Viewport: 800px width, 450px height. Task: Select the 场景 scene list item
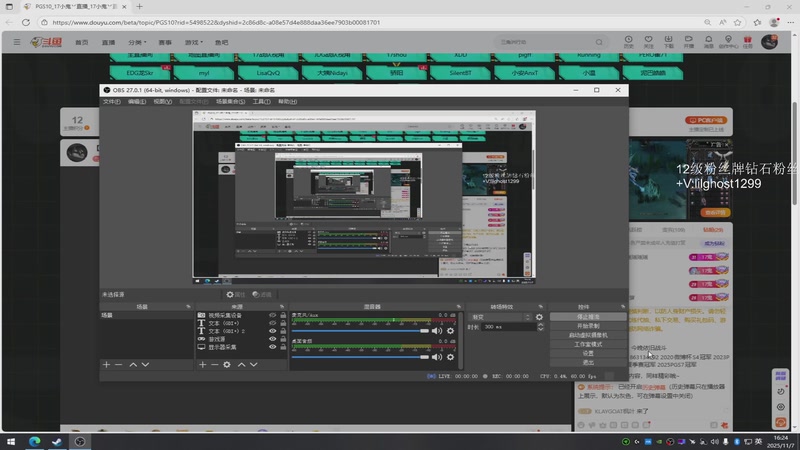[x=146, y=315]
